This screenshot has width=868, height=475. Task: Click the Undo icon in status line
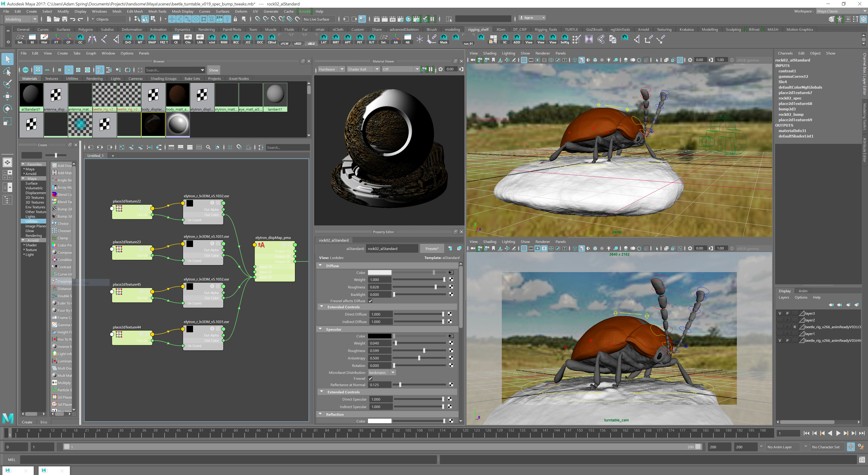click(72, 19)
